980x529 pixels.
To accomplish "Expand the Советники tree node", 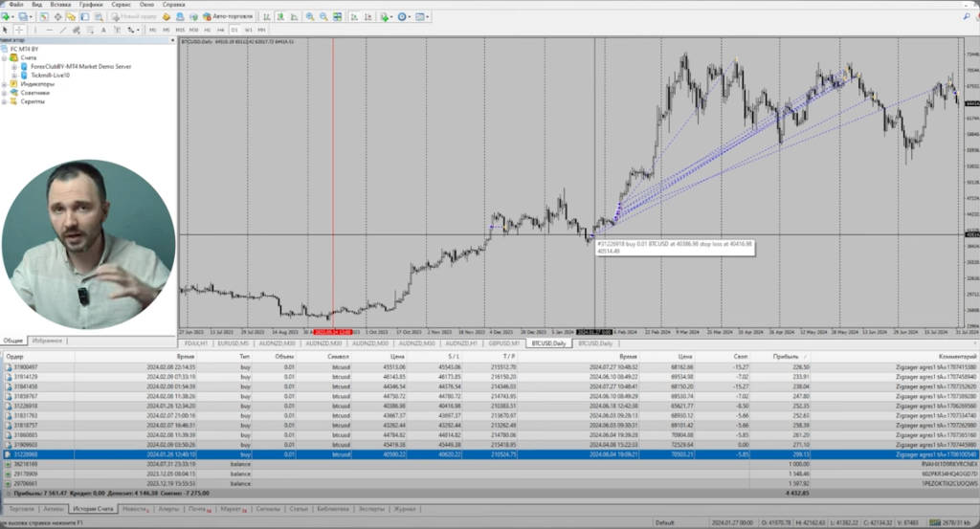I will click(x=5, y=93).
